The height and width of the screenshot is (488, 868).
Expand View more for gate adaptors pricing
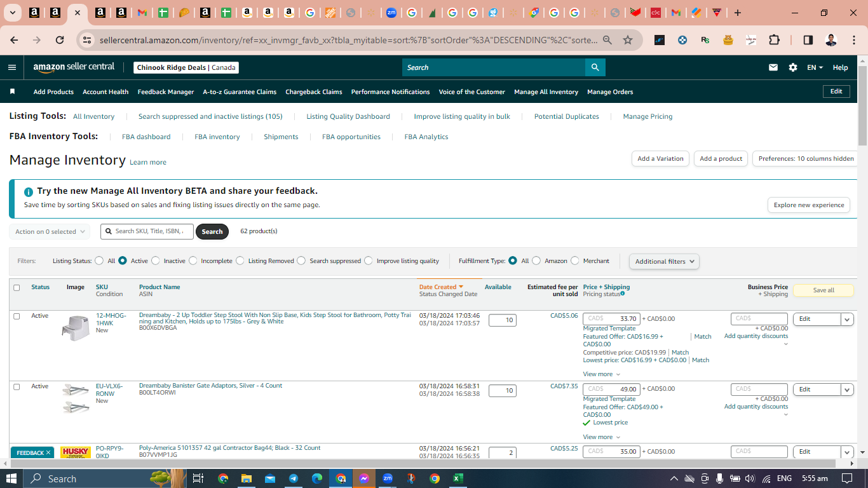601,437
